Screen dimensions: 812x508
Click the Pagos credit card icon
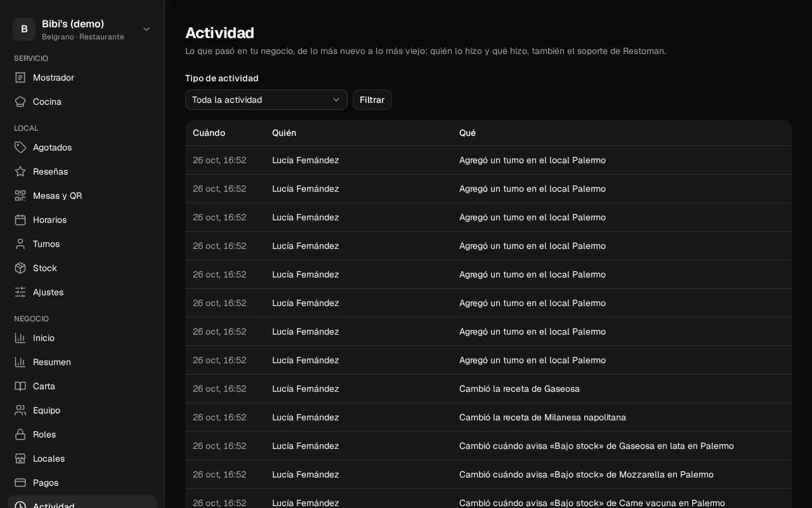[x=20, y=483]
